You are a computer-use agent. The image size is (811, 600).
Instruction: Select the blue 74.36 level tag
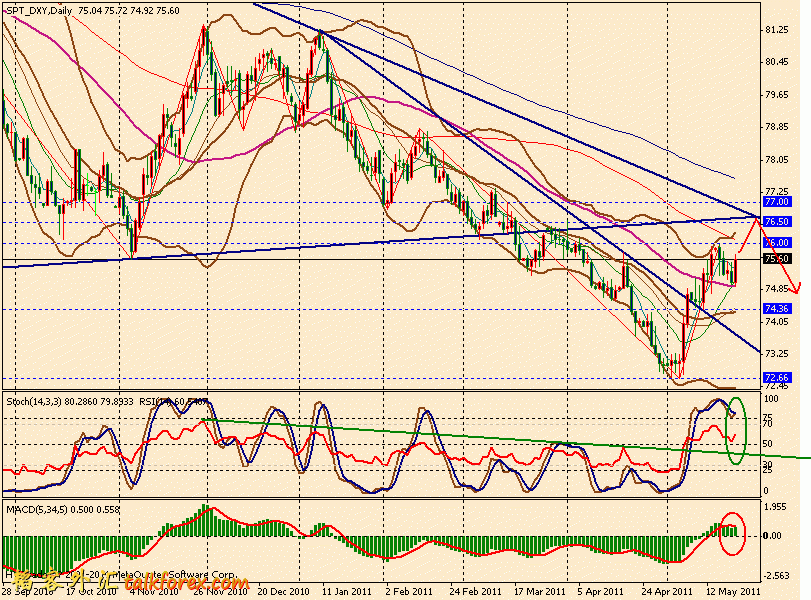pos(776,309)
